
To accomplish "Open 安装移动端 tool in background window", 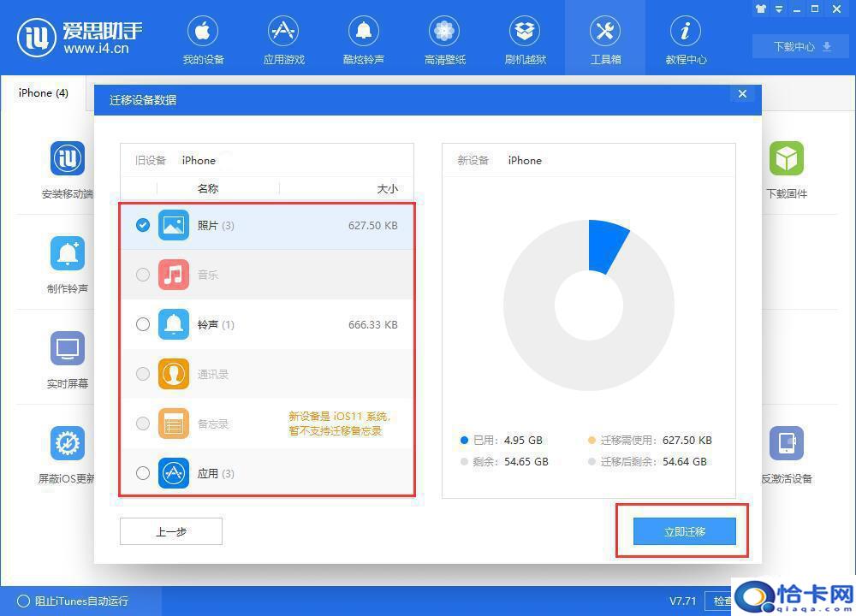I will [x=67, y=170].
